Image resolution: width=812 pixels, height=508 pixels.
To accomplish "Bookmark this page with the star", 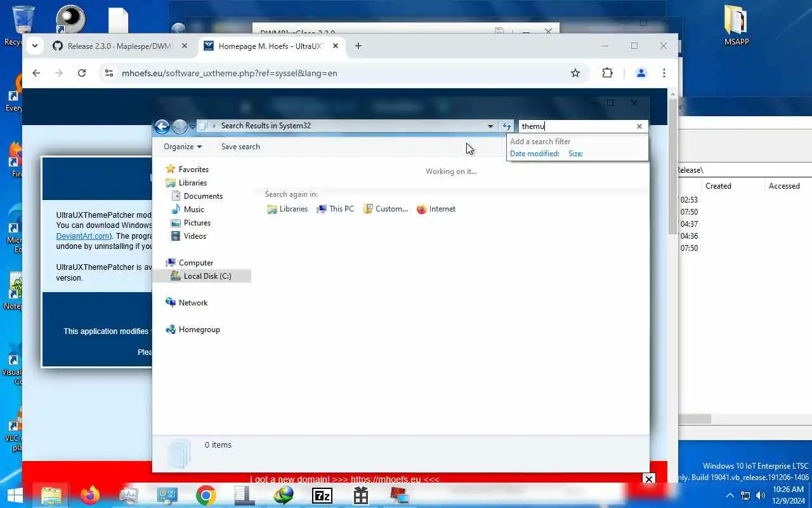I will pos(575,73).
